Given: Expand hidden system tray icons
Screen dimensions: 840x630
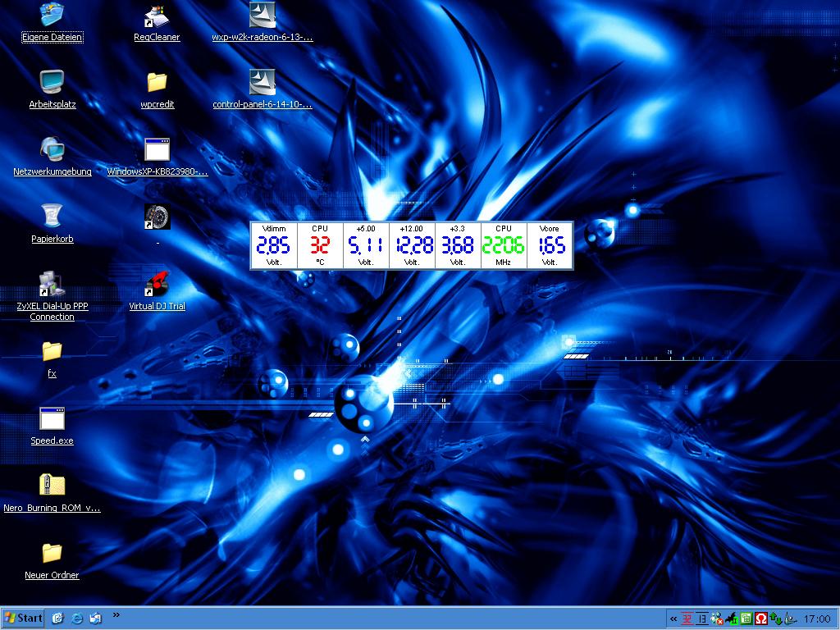Looking at the screenshot, I should (x=673, y=619).
